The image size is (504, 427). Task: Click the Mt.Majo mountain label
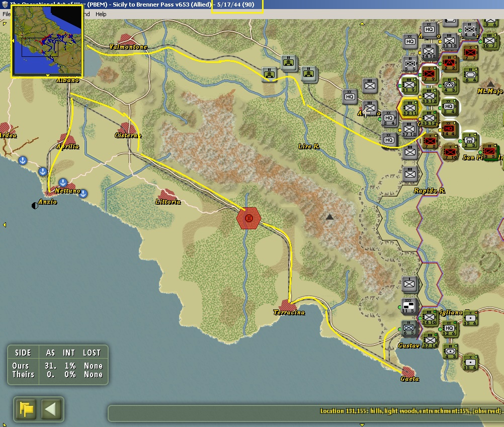pos(490,91)
